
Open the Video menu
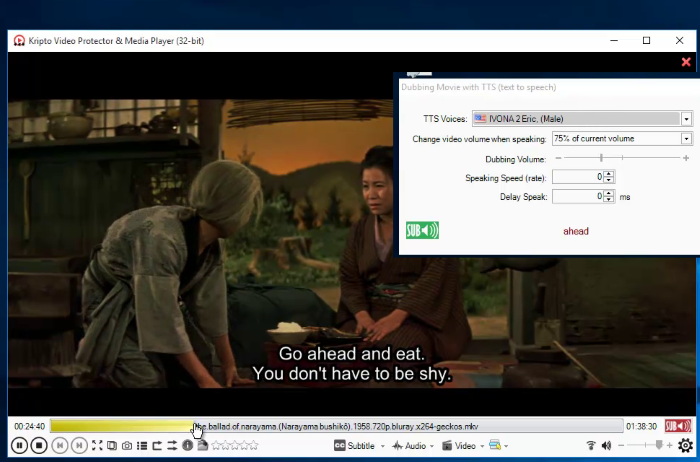(x=459, y=445)
